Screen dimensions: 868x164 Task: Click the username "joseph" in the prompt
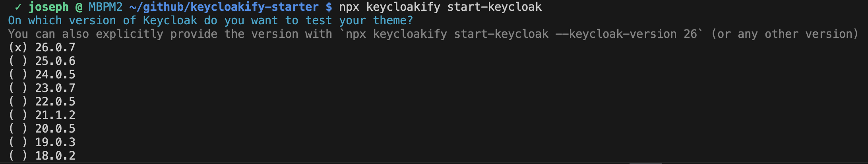(x=48, y=7)
